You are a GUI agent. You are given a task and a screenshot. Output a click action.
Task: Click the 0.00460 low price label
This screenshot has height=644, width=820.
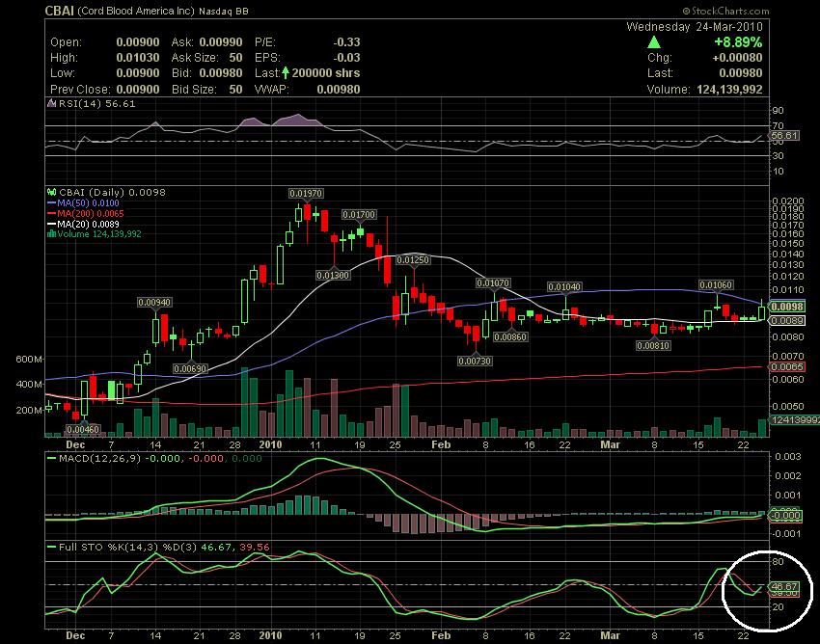(x=83, y=429)
